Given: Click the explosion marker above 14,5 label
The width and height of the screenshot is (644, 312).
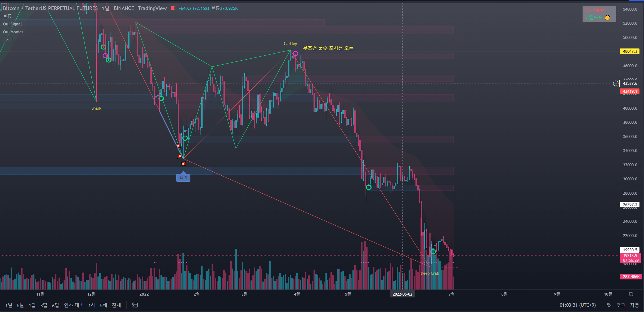Looking at the screenshot, I should point(183,164).
